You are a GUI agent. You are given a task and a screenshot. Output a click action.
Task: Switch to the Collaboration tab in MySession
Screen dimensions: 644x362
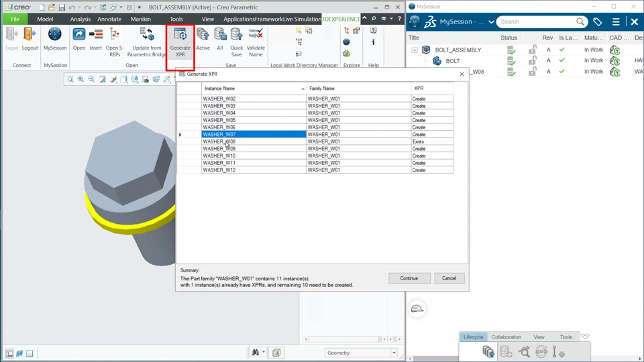(506, 337)
